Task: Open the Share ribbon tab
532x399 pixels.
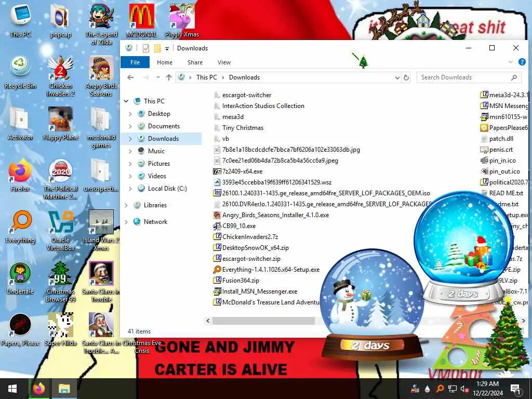Action: coord(195,62)
